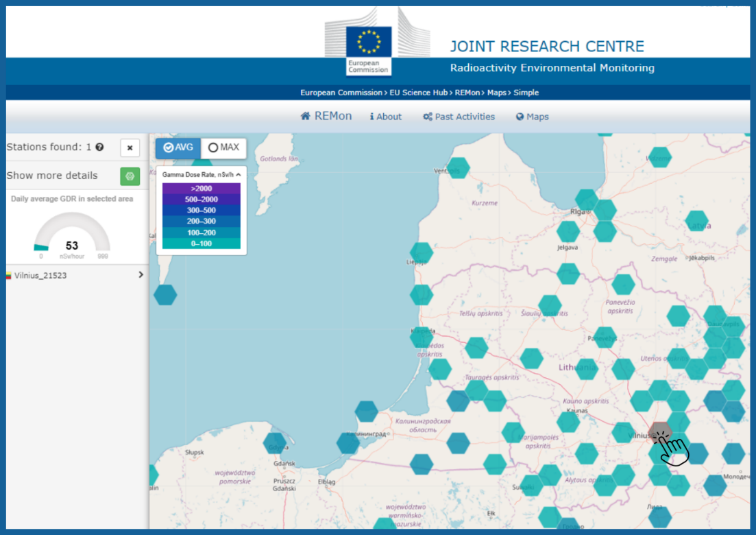756x535 pixels.
Task: Follow the EU Science Hub breadcrumb link
Action: pyautogui.click(x=419, y=93)
